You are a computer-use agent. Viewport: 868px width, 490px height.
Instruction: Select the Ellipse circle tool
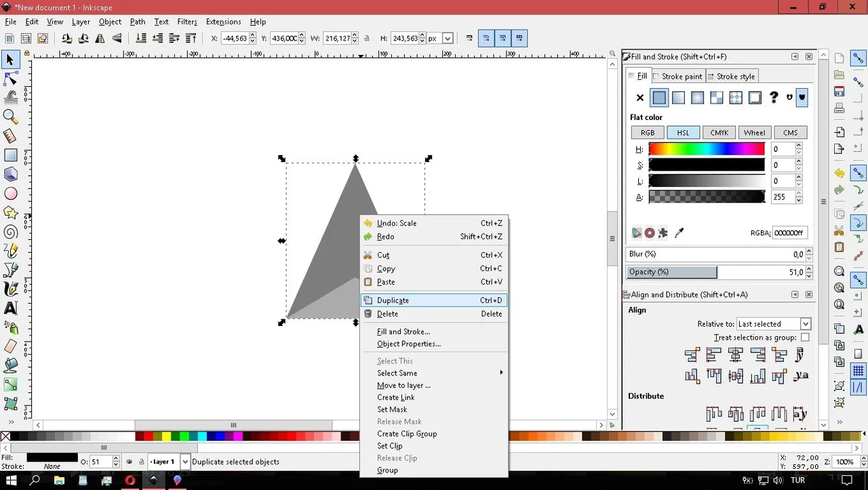point(10,194)
